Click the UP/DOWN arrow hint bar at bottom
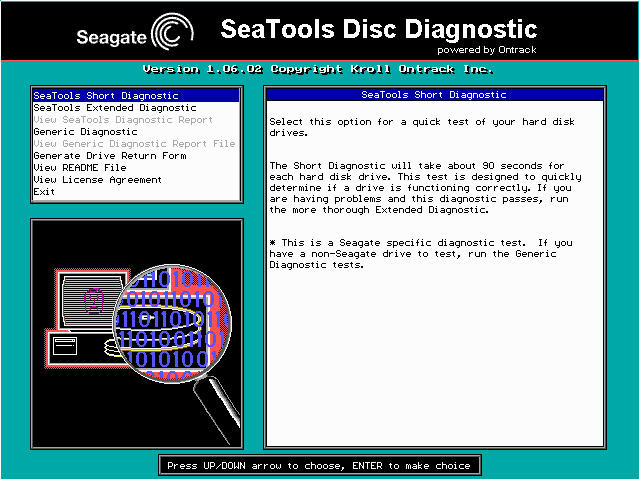The image size is (640, 480). pyautogui.click(x=319, y=465)
